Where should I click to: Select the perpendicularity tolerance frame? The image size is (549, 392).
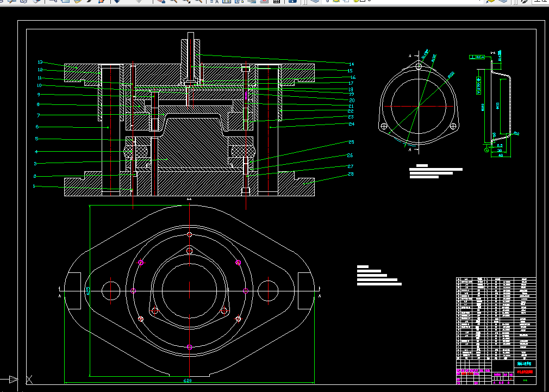477,57
